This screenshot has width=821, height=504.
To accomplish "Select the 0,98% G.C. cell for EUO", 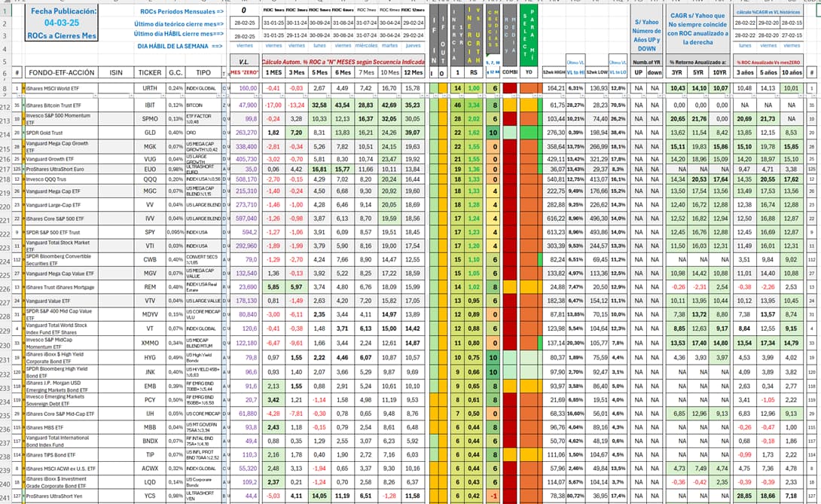I will coord(175,170).
